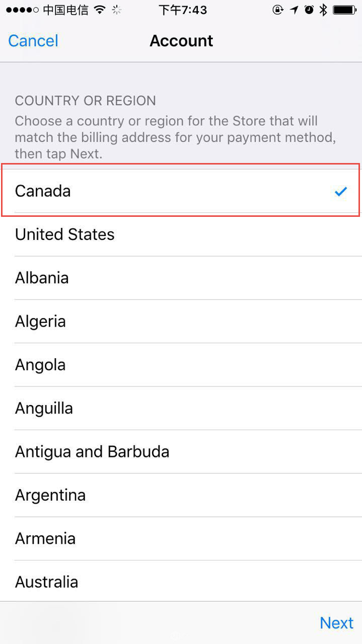This screenshot has width=362, height=644.
Task: Tap the battery indicator icon
Action: 345,10
